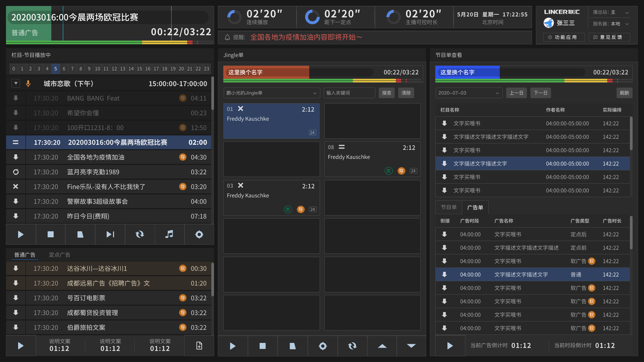644x362 pixels.
Task: Open the 鹏小光的Jingle单 dropdown
Action: [x=271, y=93]
